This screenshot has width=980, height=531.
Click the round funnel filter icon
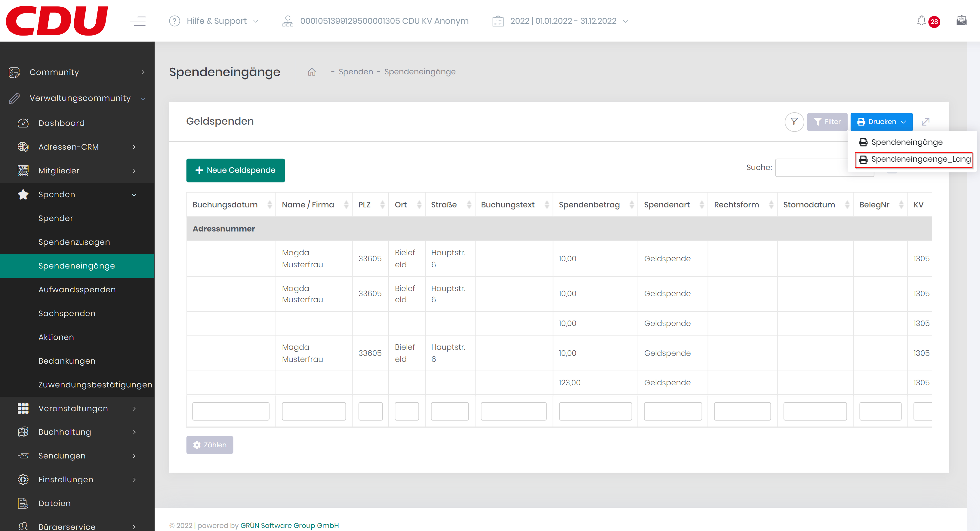click(x=794, y=122)
